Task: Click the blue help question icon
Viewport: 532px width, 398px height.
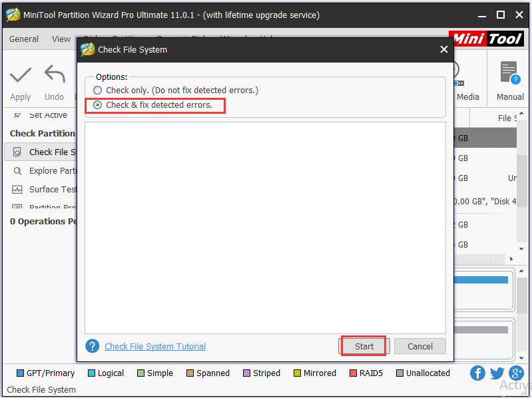Action: coord(93,346)
